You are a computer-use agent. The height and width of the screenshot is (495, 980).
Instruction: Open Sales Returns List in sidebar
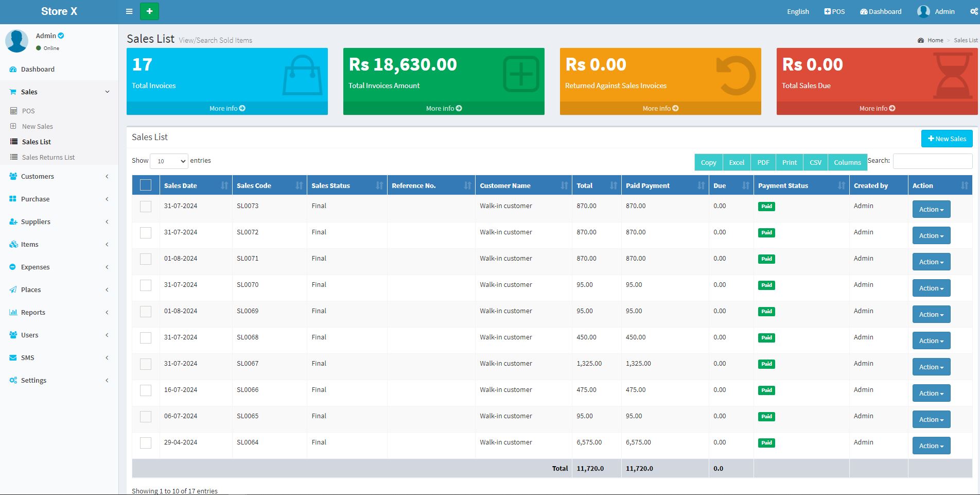[48, 157]
